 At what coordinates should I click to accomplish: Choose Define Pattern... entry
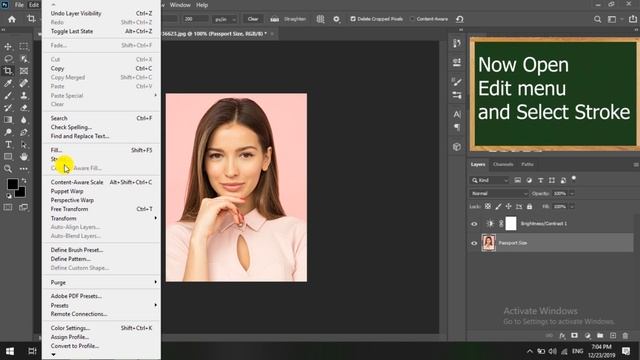click(x=101, y=259)
